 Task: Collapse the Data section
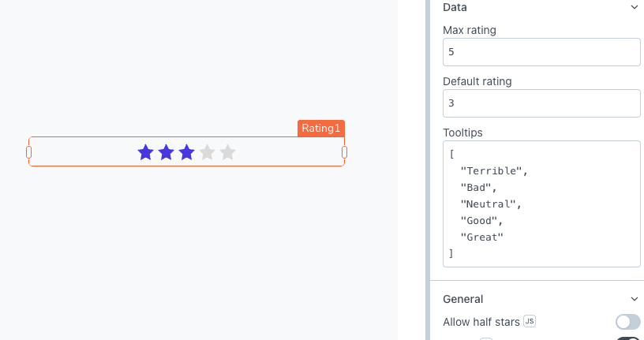[x=635, y=7]
